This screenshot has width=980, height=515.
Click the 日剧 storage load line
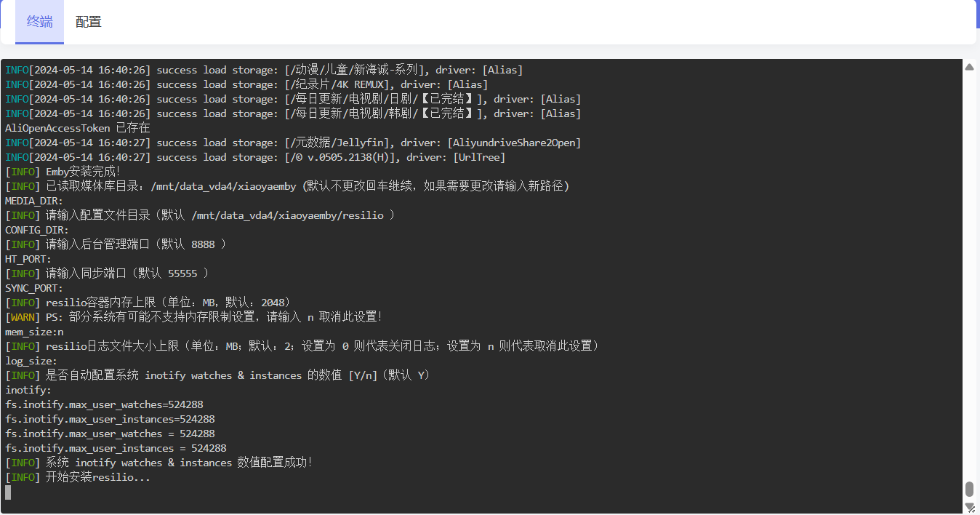coord(293,100)
